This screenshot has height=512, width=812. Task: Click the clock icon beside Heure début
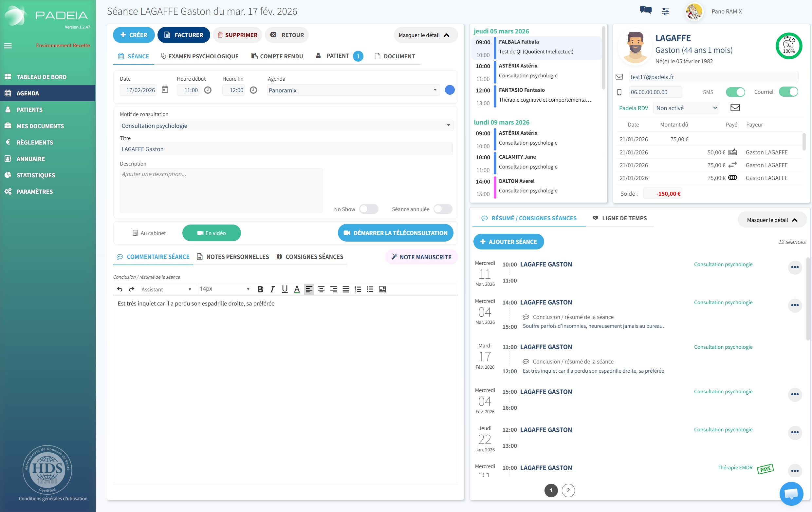208,90
